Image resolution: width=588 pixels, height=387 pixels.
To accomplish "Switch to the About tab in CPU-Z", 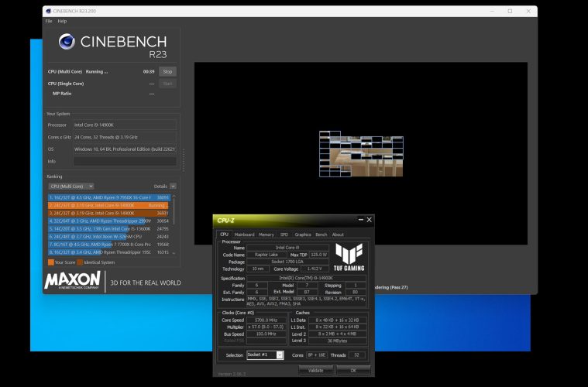I will point(338,235).
